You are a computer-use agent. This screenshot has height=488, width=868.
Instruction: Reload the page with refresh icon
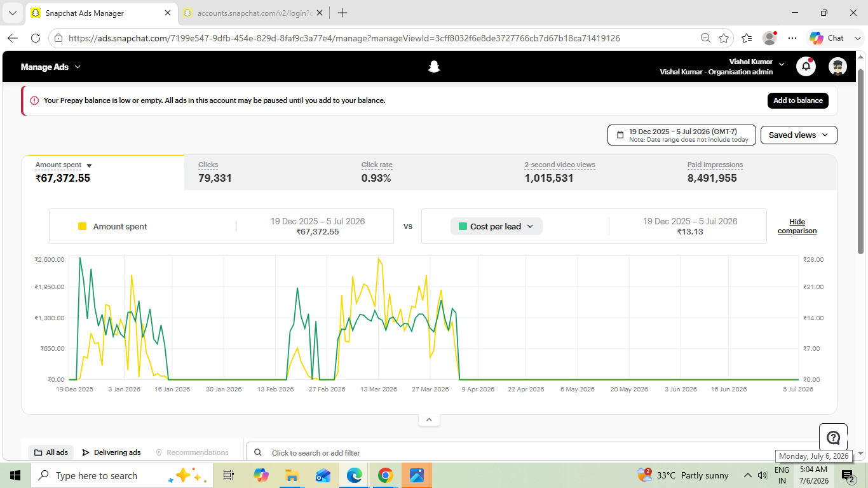36,38
